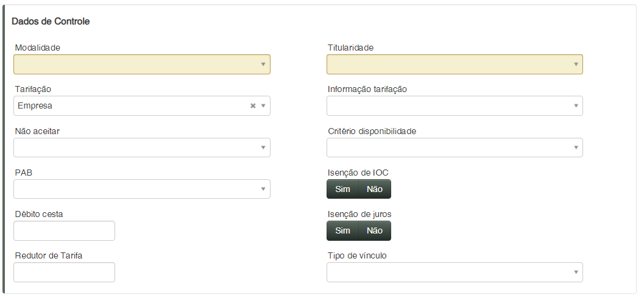This screenshot has height=303, width=644.
Task: Set Isenção de juros to Não
Action: (x=375, y=230)
